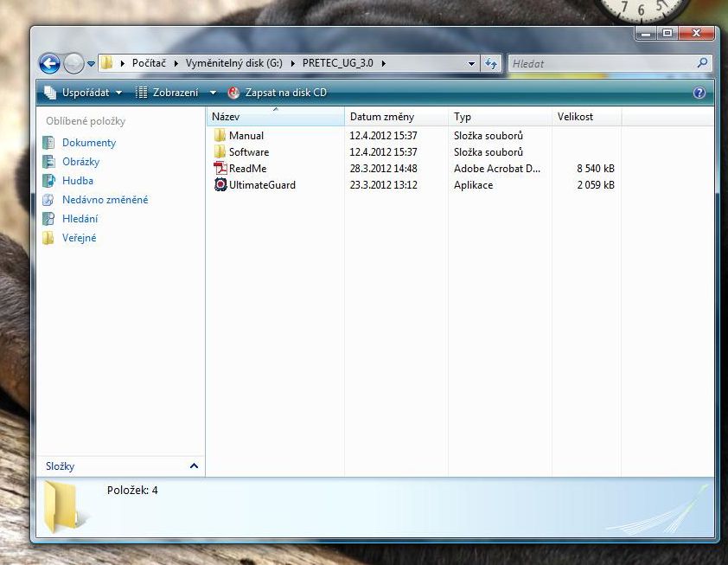This screenshot has width=728, height=565.
Task: Click the Aplikace type cell
Action: click(x=473, y=185)
